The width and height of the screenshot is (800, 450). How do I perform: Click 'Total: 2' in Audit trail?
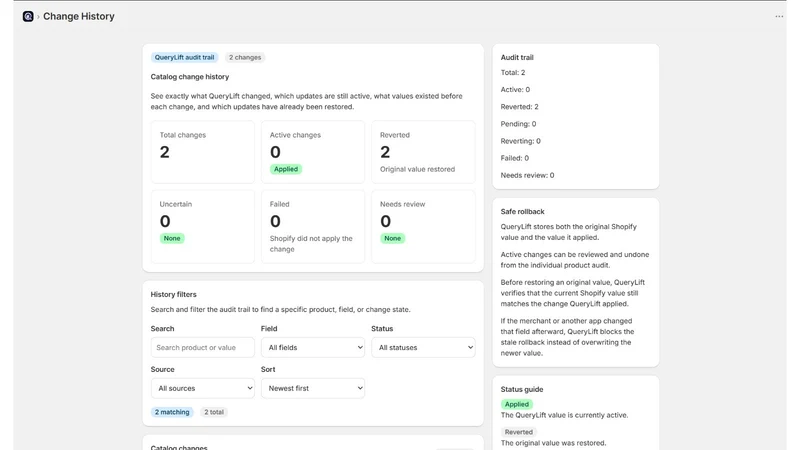tap(513, 72)
